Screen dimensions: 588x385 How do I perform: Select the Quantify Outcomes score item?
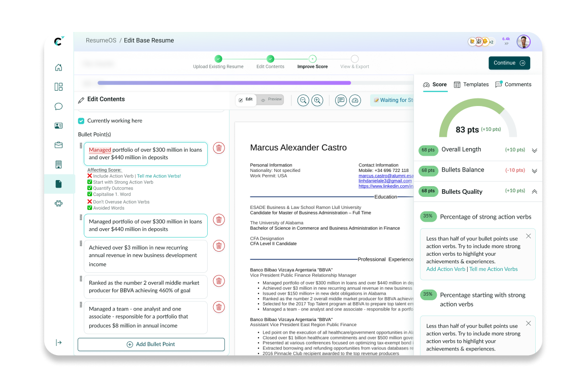click(110, 188)
